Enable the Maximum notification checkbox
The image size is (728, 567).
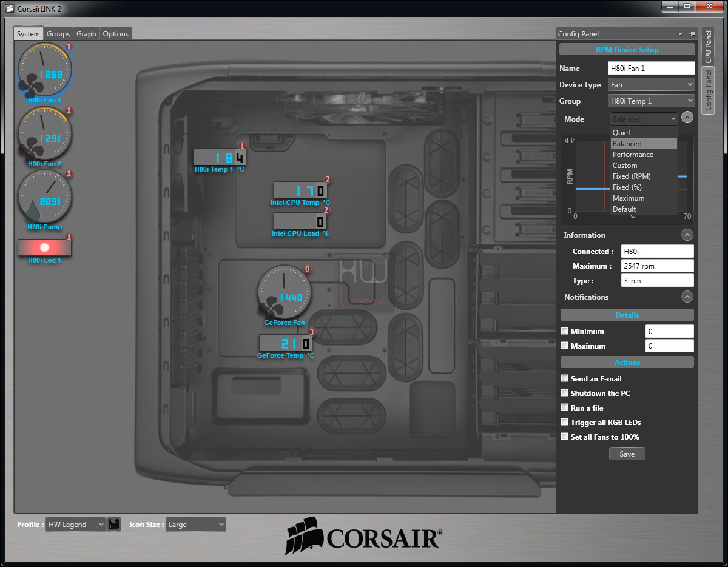pyautogui.click(x=565, y=346)
